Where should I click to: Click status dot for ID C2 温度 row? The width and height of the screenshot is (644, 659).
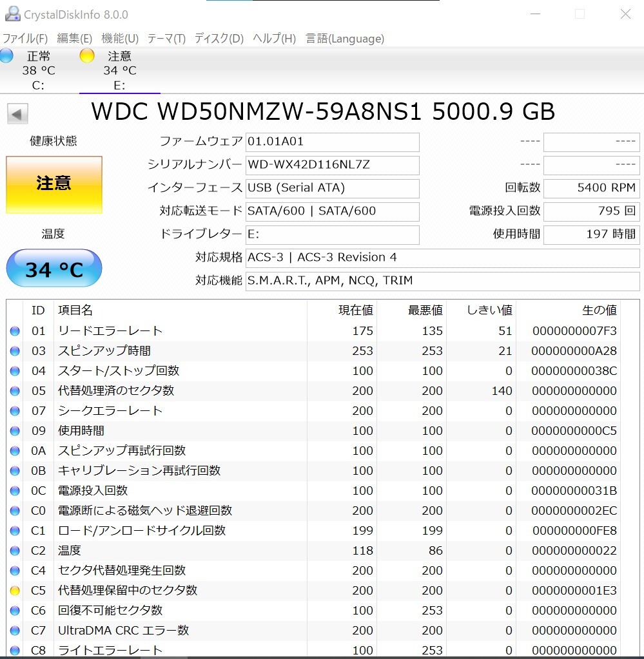(x=15, y=551)
